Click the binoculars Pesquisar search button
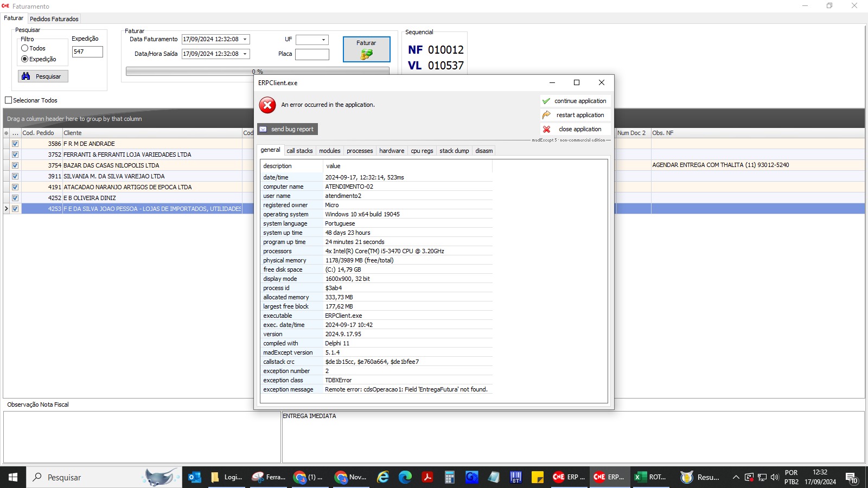The width and height of the screenshot is (868, 488). pyautogui.click(x=43, y=76)
